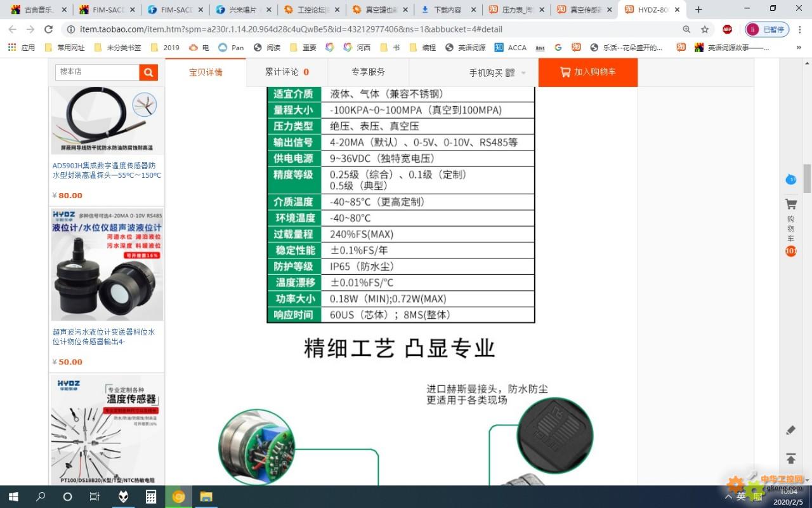Click the orange shop search magnifier button
Image resolution: width=812 pixels, height=508 pixels.
click(x=148, y=72)
